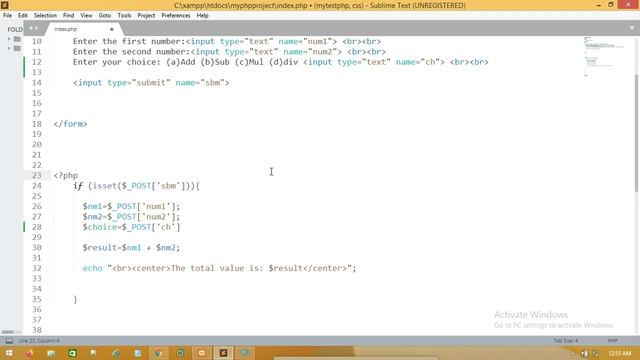Click the 'echo' keyword on line 32
This screenshot has height=360, width=640.
pos(93,268)
